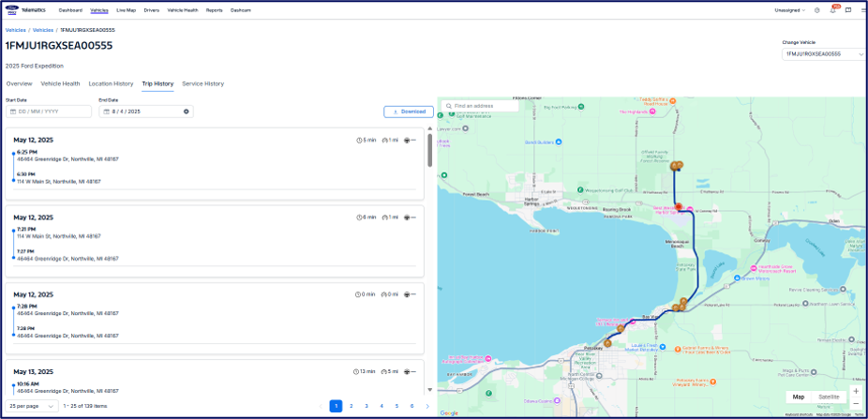Click The Highlands pink marker on map
The width and height of the screenshot is (868, 419).
coord(652,112)
